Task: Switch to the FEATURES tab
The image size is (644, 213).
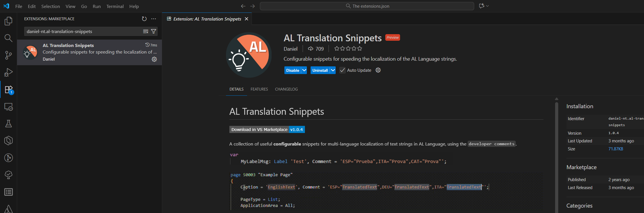Action: (259, 89)
